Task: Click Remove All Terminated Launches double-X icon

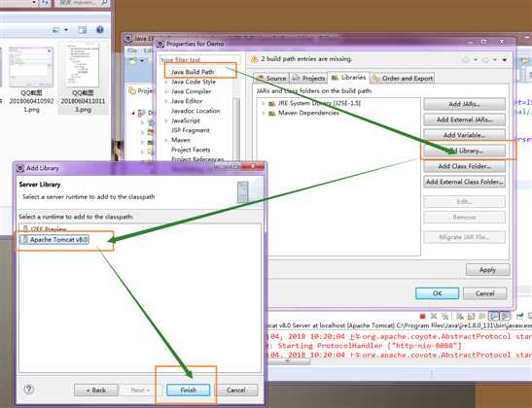Action: click(444, 316)
